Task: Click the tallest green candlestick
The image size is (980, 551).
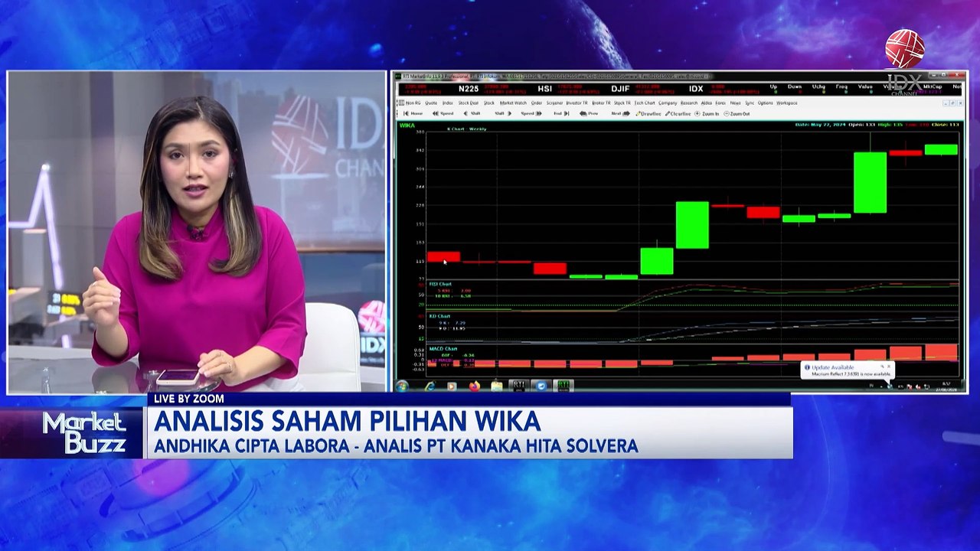Action: click(x=870, y=182)
